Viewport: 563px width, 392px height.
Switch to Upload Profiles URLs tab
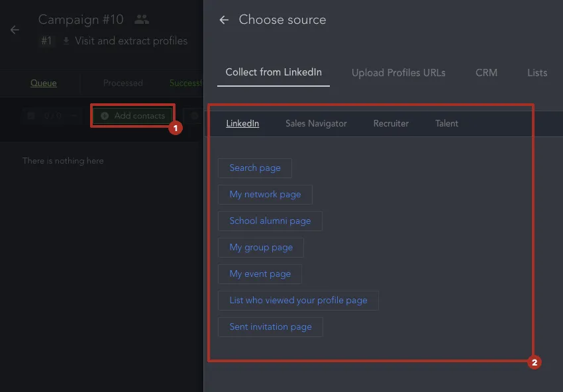pyautogui.click(x=399, y=73)
